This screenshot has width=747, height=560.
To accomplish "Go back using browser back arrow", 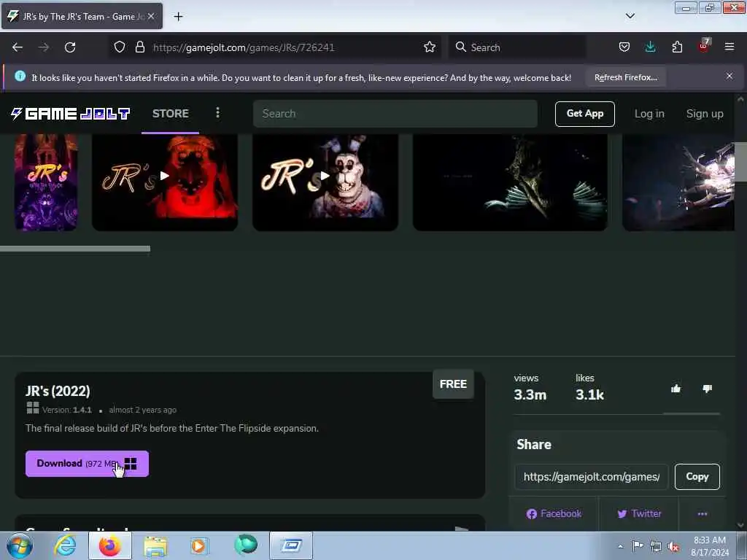I will tap(18, 47).
